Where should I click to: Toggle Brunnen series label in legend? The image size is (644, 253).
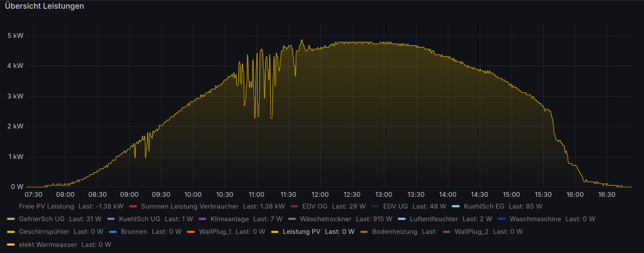coord(134,232)
